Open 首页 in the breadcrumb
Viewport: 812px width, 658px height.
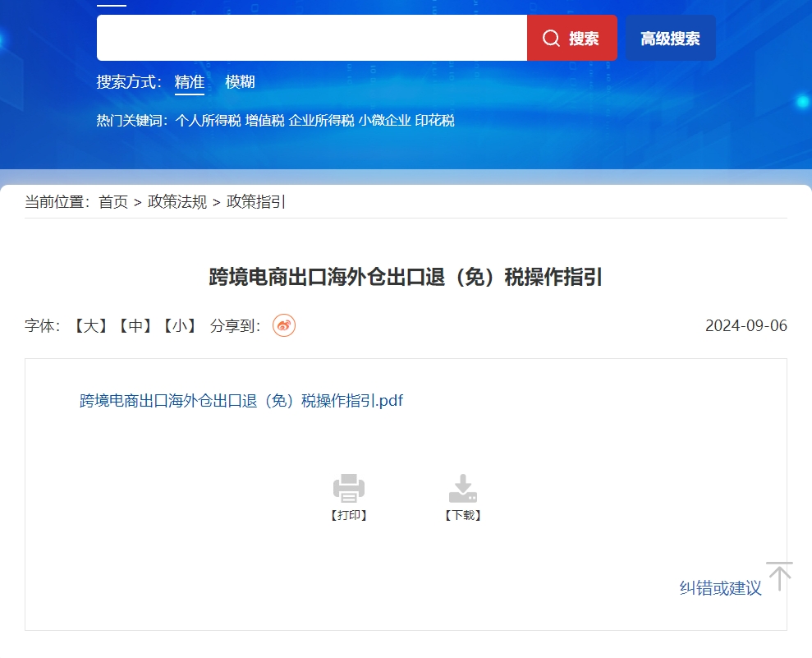click(x=113, y=202)
